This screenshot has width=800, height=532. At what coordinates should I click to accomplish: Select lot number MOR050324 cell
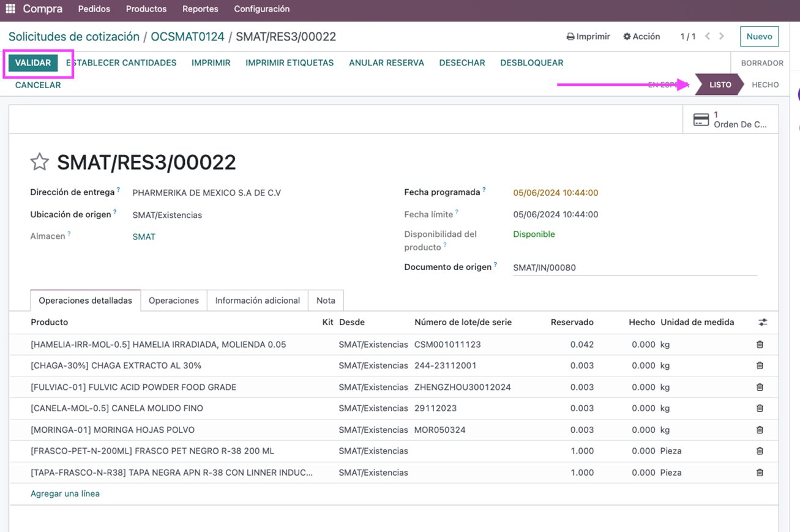[x=440, y=430]
